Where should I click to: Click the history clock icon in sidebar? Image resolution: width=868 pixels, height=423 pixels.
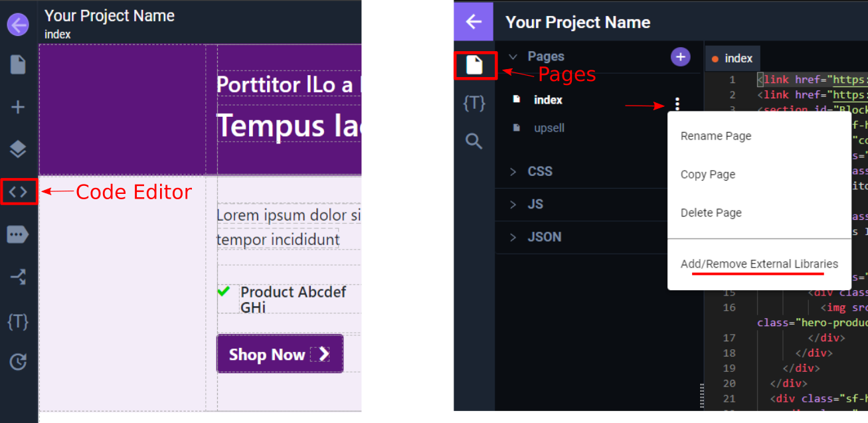18,361
